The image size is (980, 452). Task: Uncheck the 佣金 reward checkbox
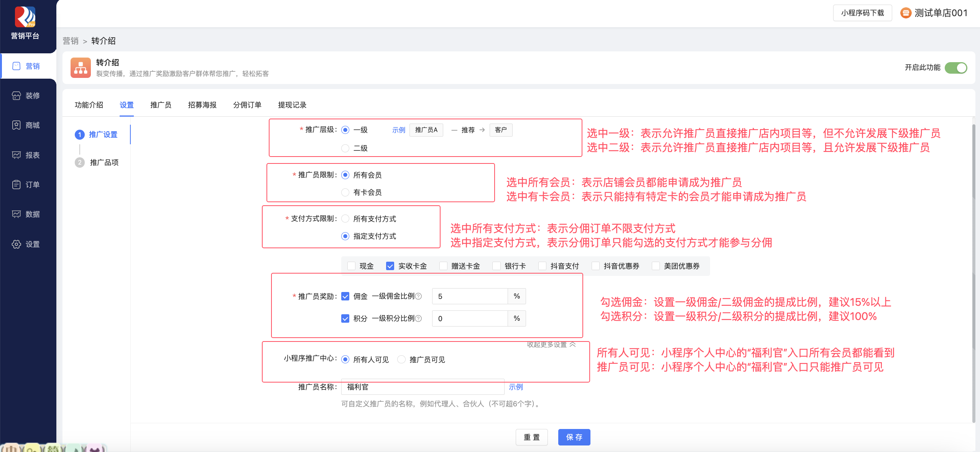(345, 296)
